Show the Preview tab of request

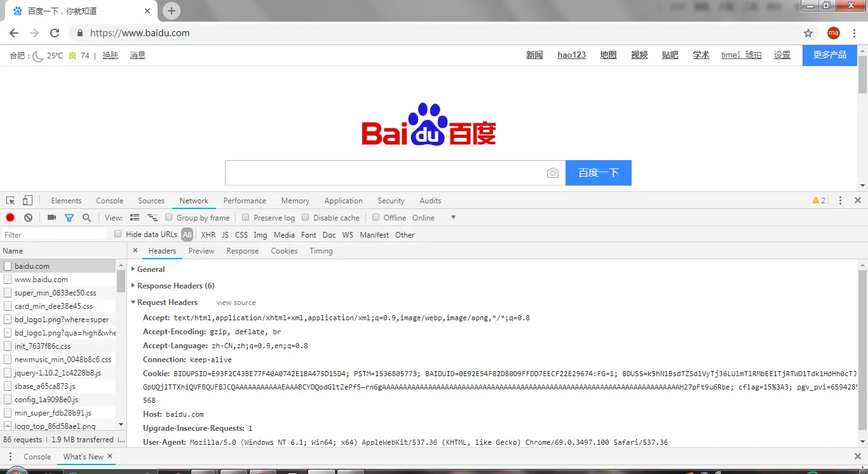click(201, 251)
